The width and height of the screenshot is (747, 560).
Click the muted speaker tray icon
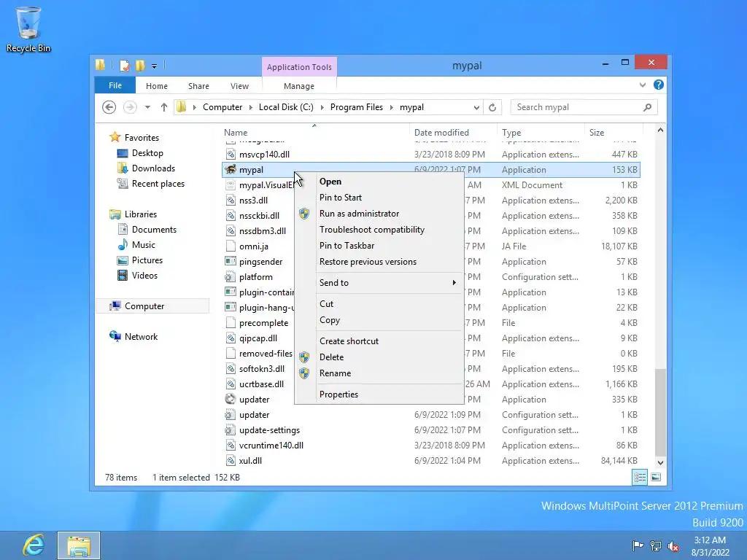(673, 545)
